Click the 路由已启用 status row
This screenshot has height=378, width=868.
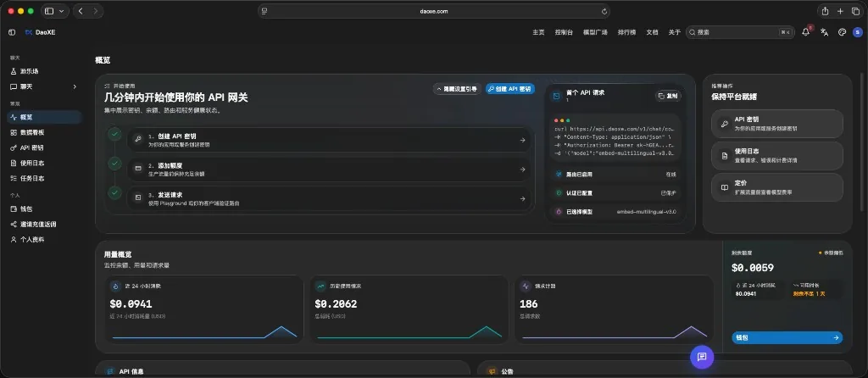[615, 174]
